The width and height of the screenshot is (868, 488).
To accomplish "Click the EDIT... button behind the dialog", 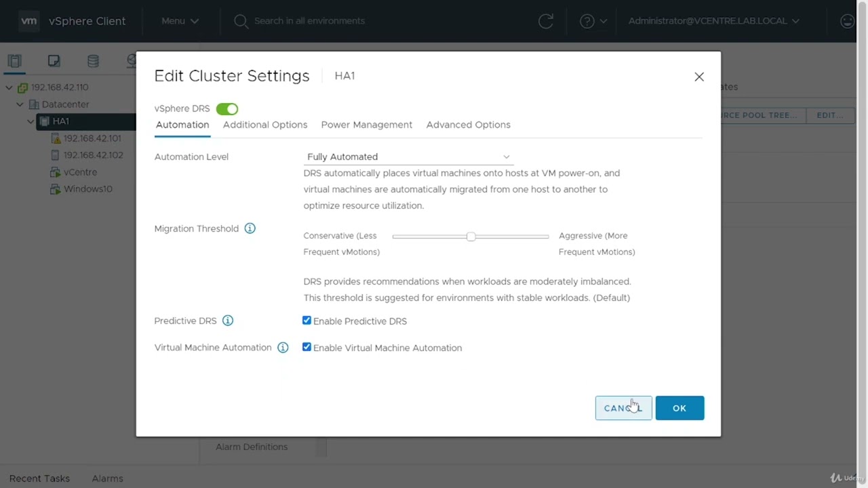I will 830,115.
